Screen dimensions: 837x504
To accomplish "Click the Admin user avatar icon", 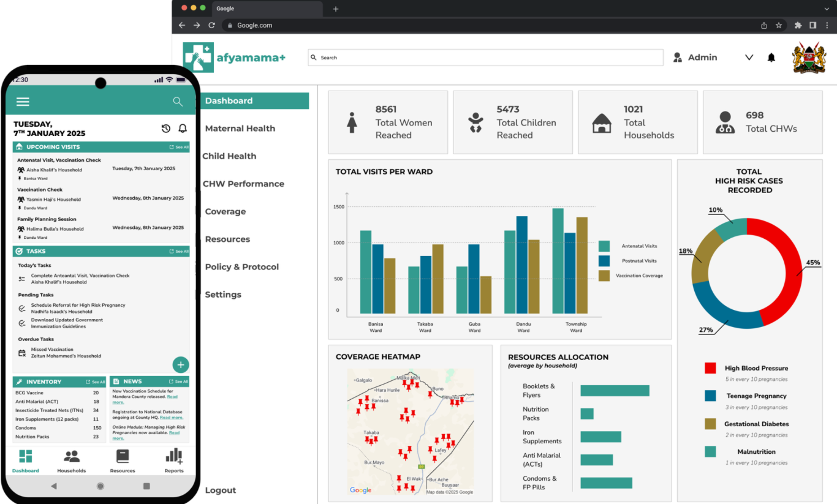I will 678,58.
